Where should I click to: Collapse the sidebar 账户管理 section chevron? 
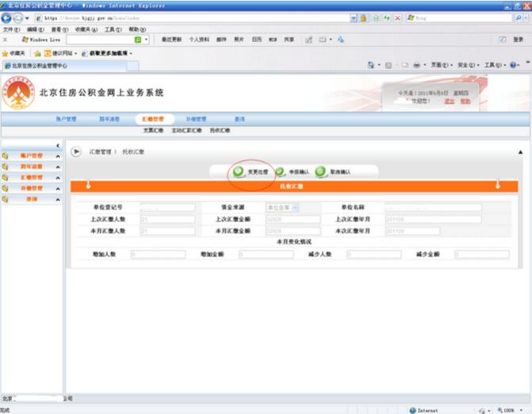click(58, 156)
